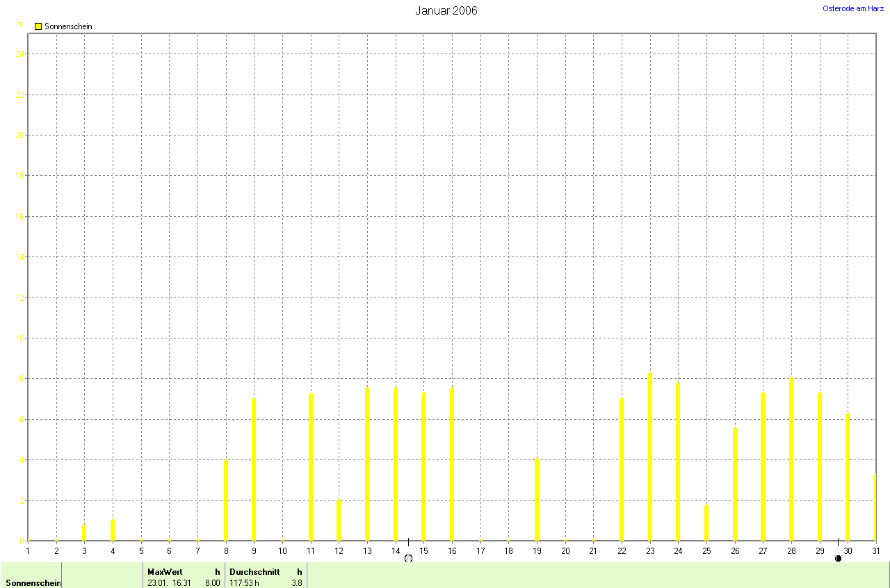Click the Durchschnitt column header

254,571
